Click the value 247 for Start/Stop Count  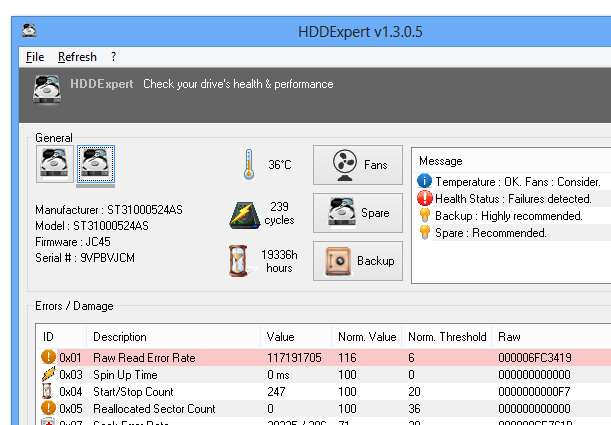276,391
